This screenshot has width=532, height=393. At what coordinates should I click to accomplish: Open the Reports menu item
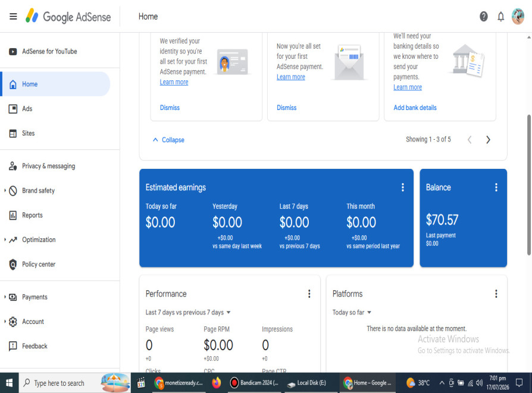55,215
